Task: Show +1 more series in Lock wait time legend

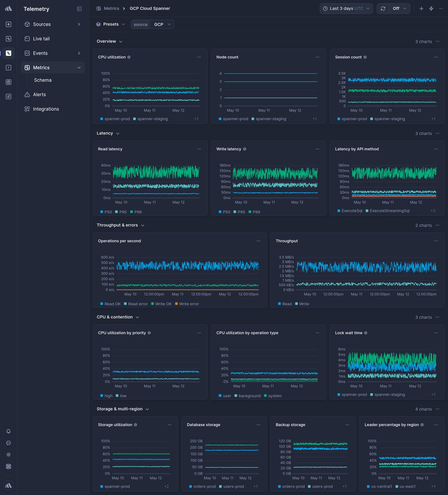Action: pyautogui.click(x=433, y=395)
